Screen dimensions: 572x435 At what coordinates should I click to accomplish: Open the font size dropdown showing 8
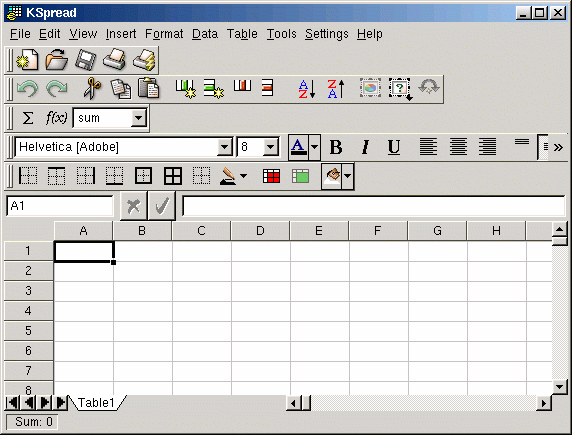[271, 147]
